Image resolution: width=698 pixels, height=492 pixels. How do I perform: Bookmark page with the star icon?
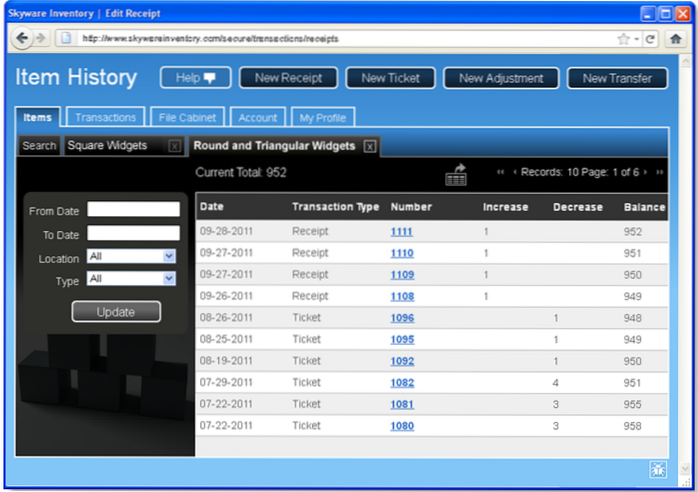click(623, 38)
